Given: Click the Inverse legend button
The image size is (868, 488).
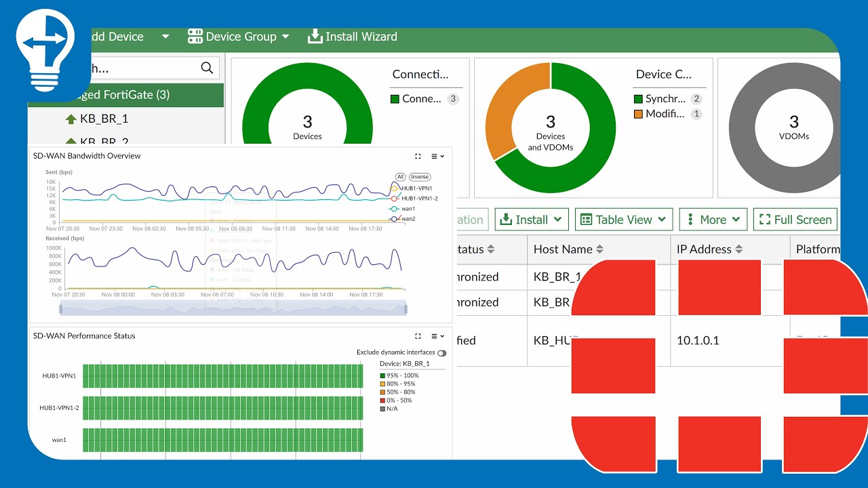Looking at the screenshot, I should pyautogui.click(x=420, y=177).
